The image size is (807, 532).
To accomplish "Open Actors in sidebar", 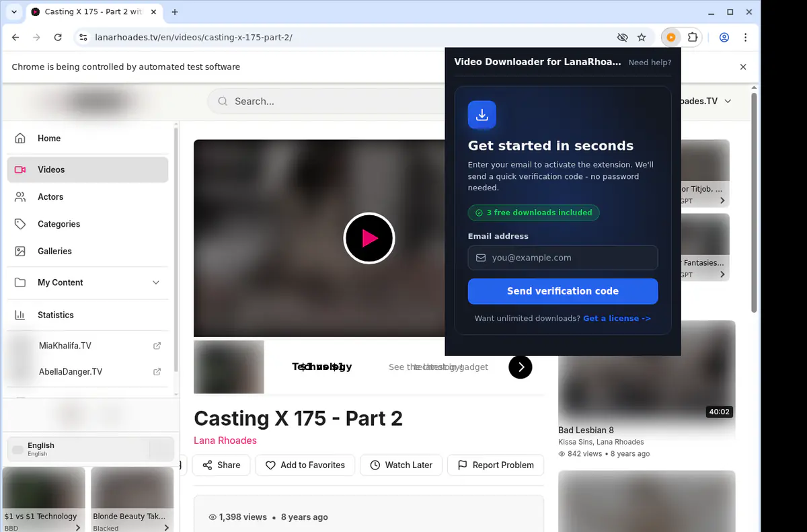I will coord(87,197).
